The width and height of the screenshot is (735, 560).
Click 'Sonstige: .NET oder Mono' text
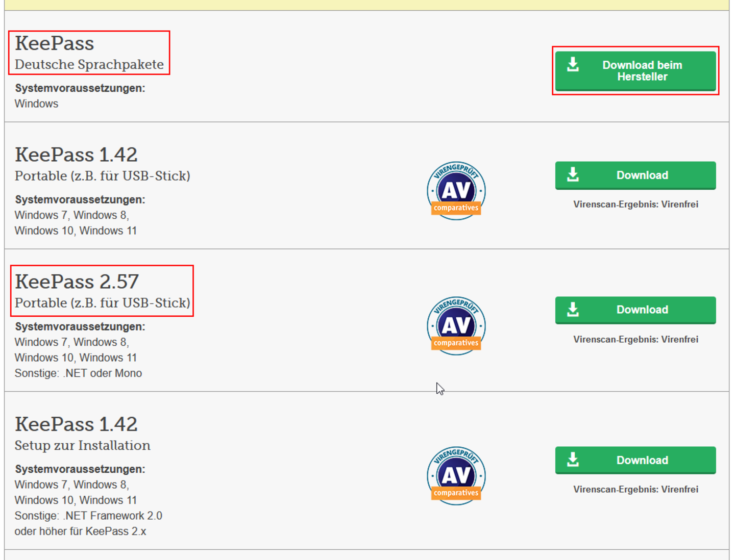point(78,373)
